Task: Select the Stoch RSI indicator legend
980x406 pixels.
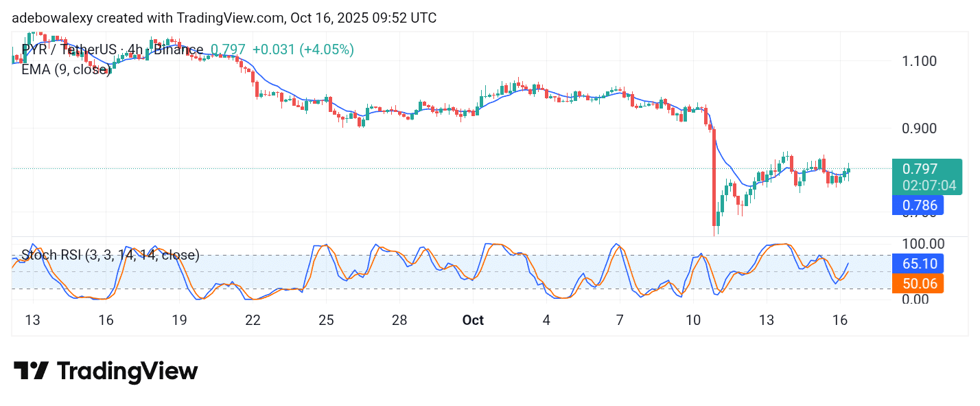Action: coord(110,256)
